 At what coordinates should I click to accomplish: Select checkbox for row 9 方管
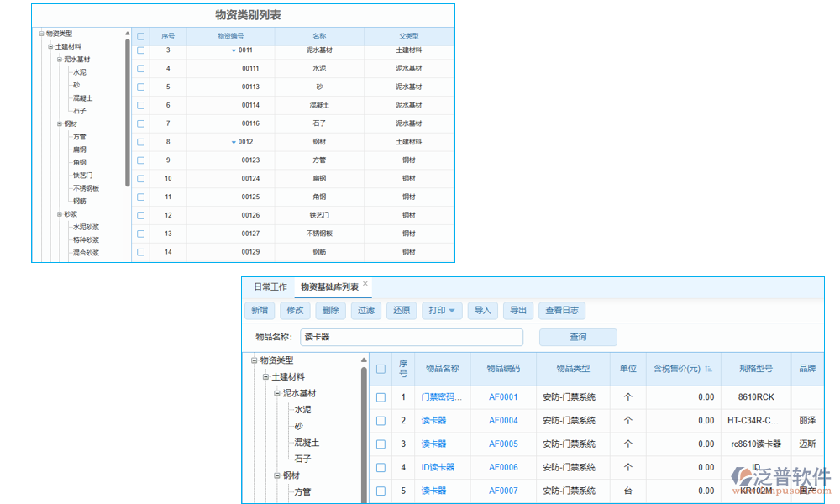tap(140, 160)
